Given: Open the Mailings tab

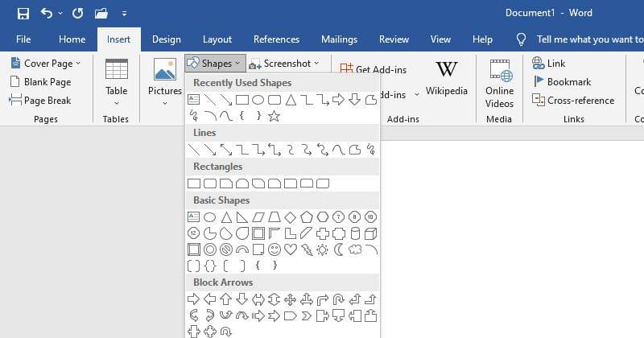Looking at the screenshot, I should click(x=339, y=39).
